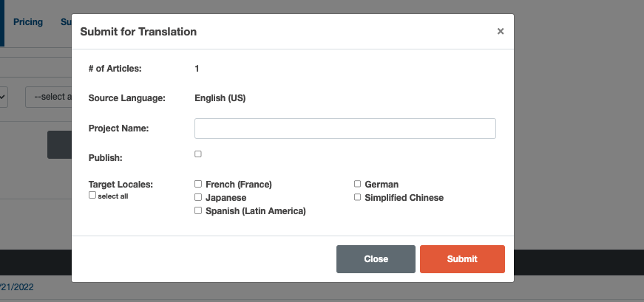Tick the 'select all' locales checkbox
644x302 pixels.
tap(92, 196)
